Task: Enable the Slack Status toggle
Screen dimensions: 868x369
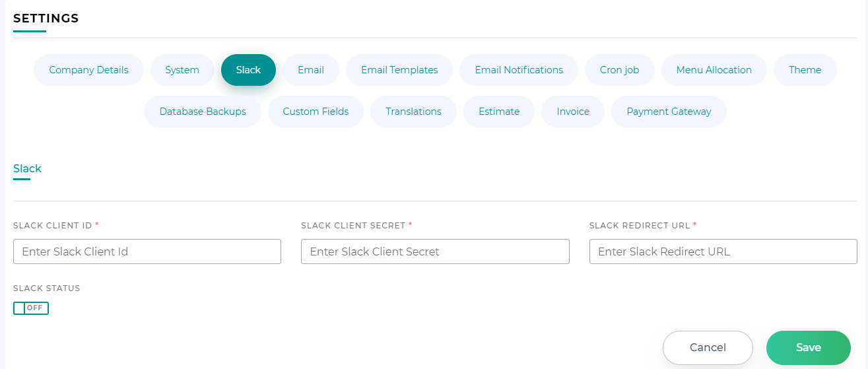Action: [x=31, y=308]
